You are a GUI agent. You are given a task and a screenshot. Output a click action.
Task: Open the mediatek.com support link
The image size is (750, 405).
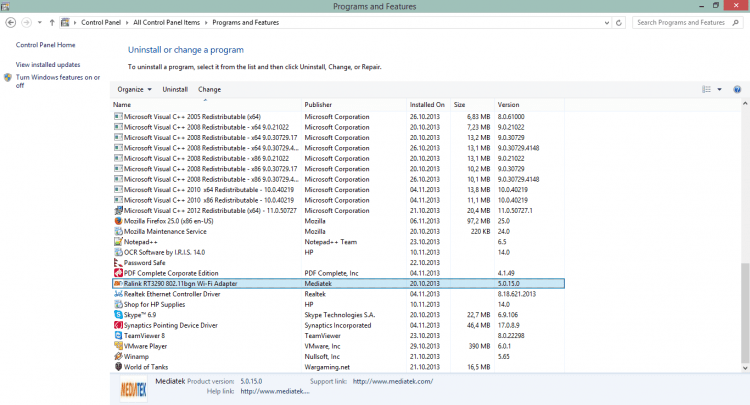pyautogui.click(x=393, y=381)
